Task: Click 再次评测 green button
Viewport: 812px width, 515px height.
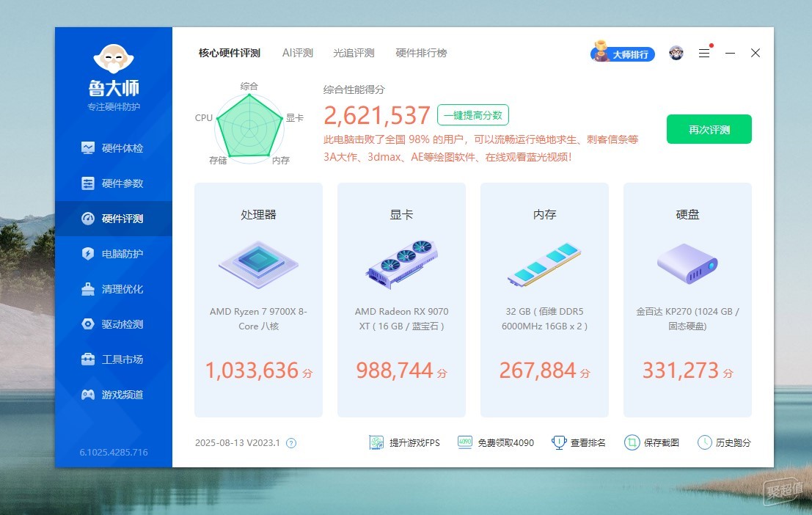Action: click(709, 129)
